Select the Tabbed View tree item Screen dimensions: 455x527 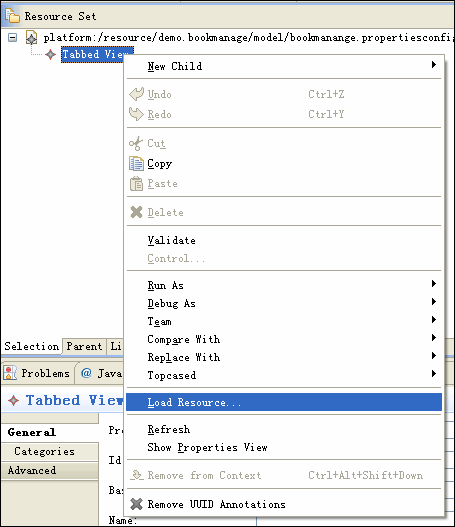click(97, 54)
